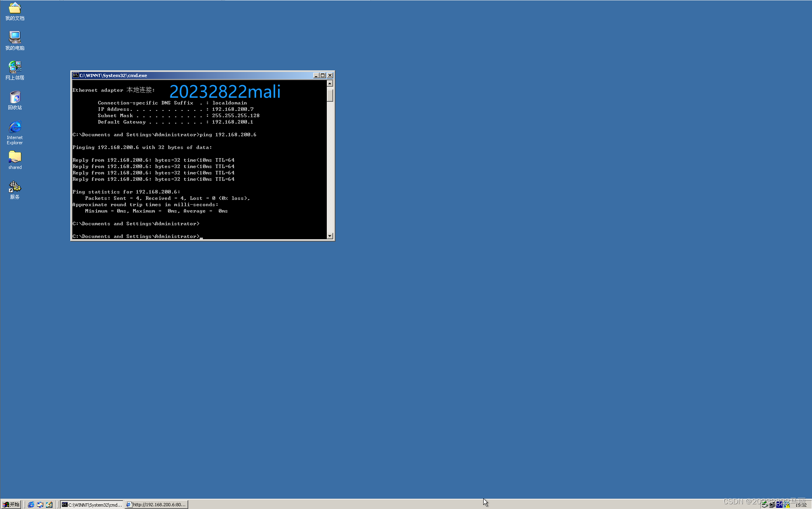The width and height of the screenshot is (812, 509).
Task: Close the cmd.exe window
Action: click(x=330, y=75)
